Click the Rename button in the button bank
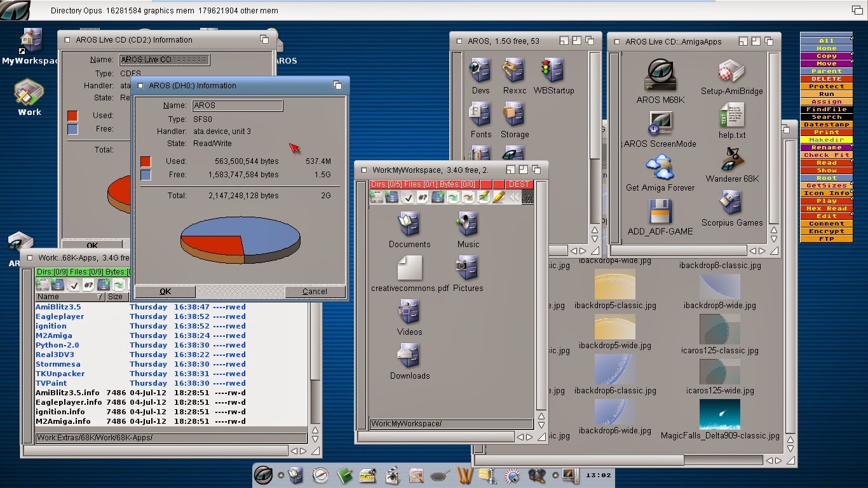 826,147
